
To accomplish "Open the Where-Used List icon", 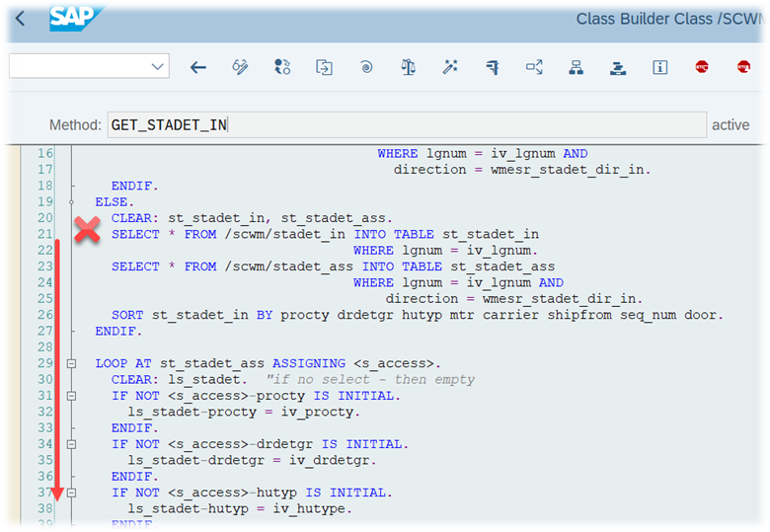I will pos(534,67).
